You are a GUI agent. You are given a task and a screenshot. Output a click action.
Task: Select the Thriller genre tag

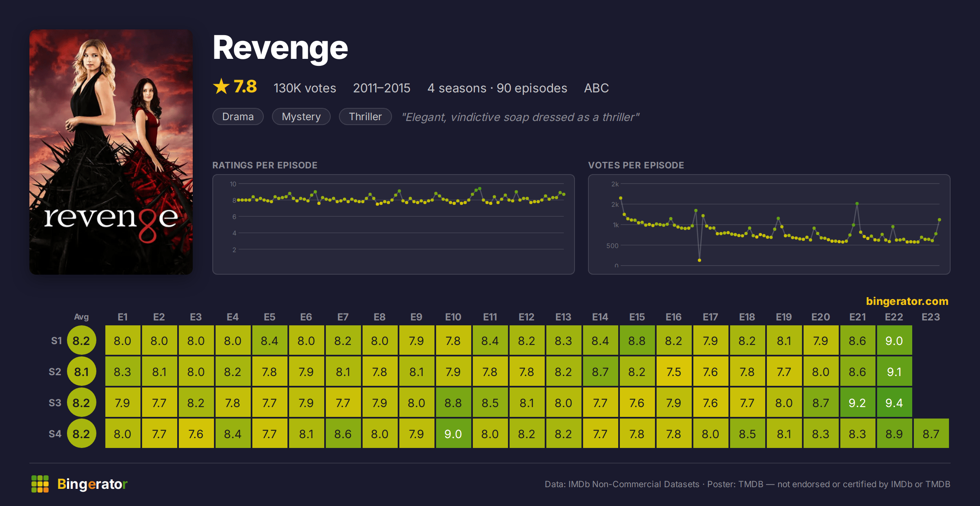(x=365, y=117)
